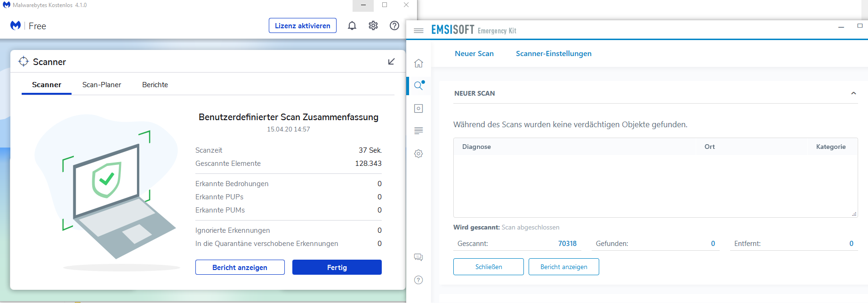Open Emsisoft chat support icon
Viewport: 868px width, 303px height.
[418, 257]
